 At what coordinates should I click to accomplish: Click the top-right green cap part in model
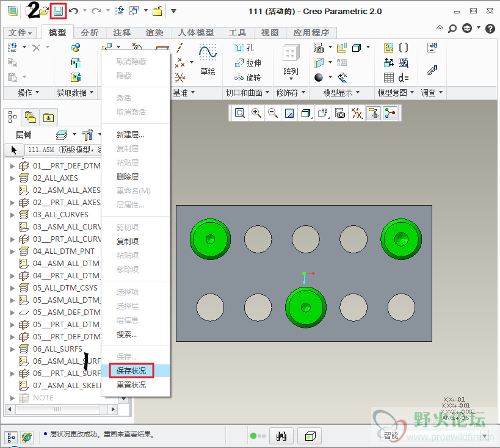point(401,239)
